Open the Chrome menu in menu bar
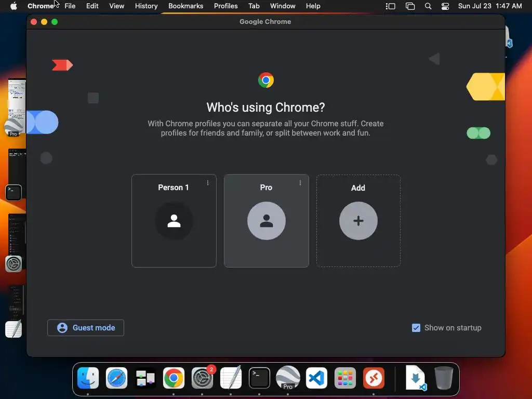532x399 pixels. click(41, 6)
